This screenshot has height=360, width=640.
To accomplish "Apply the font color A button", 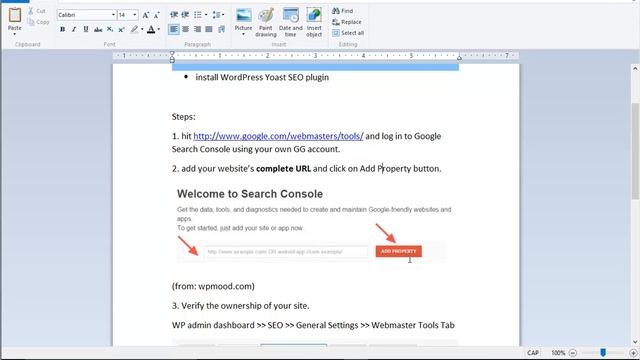I will (x=151, y=29).
